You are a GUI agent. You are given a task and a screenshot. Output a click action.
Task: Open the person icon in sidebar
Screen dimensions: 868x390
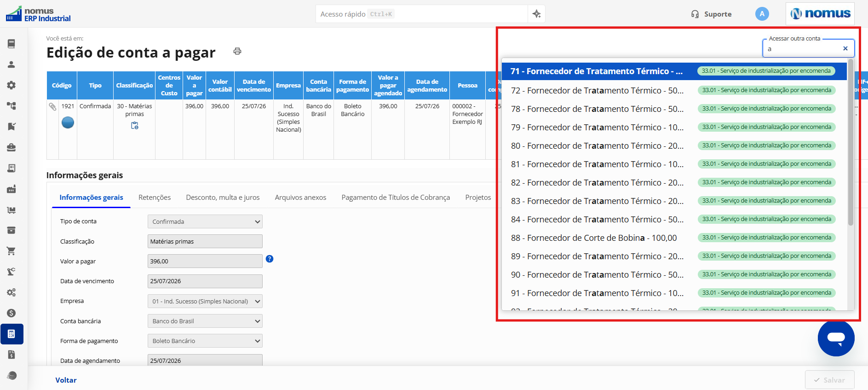[x=11, y=64]
